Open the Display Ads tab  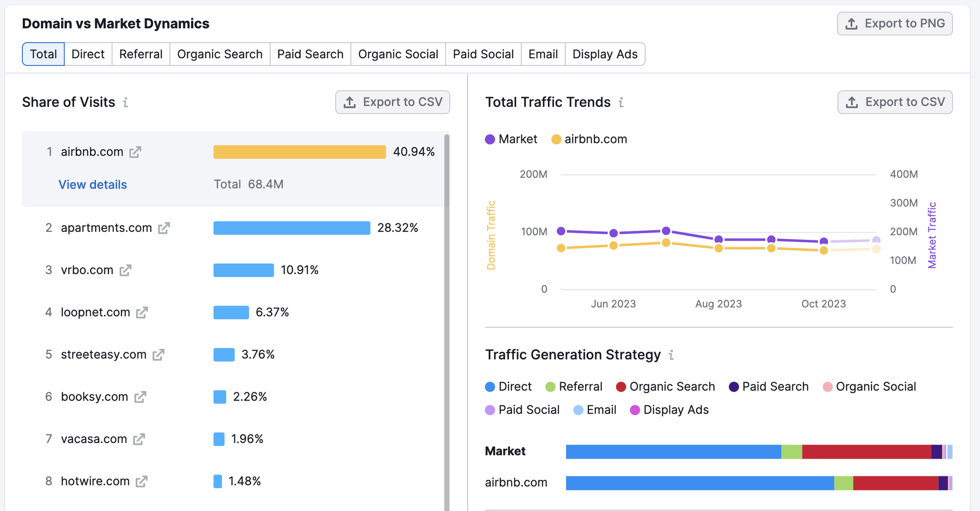click(605, 54)
